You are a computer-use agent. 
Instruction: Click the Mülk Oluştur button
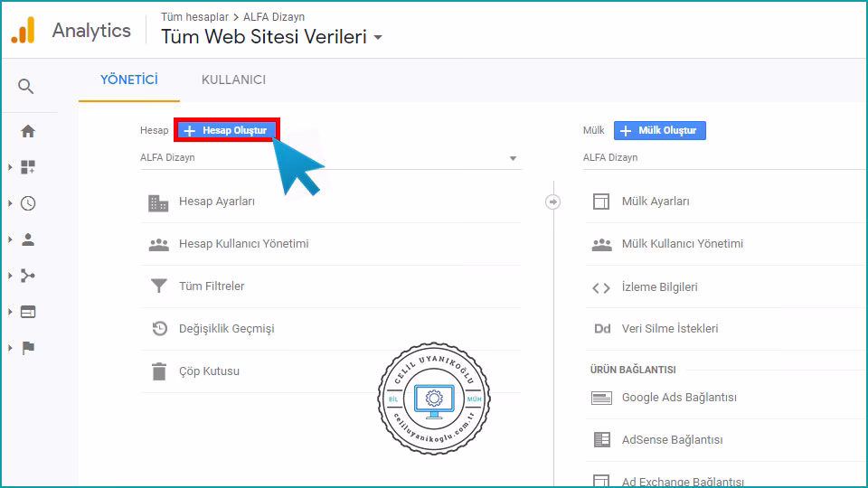660,130
